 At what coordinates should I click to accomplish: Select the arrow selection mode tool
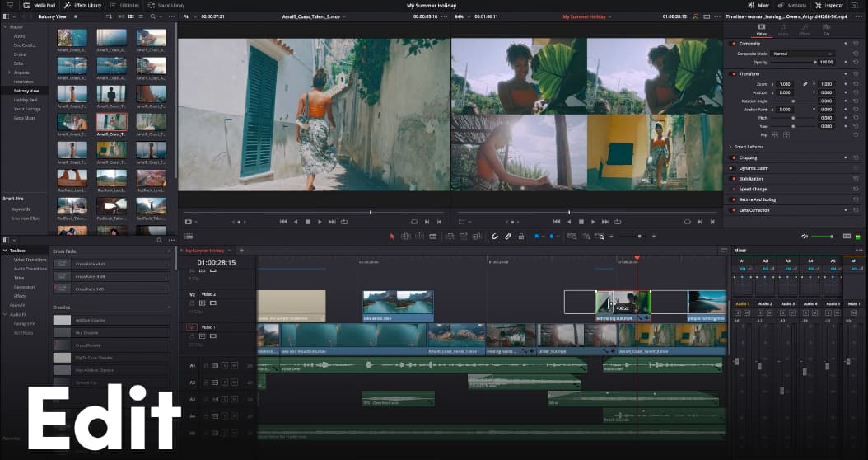click(x=393, y=237)
